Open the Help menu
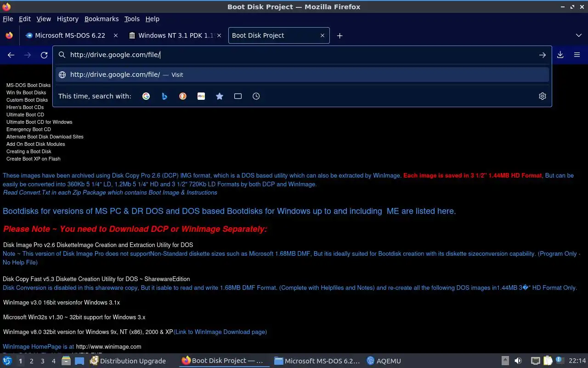588x368 pixels. tap(153, 19)
